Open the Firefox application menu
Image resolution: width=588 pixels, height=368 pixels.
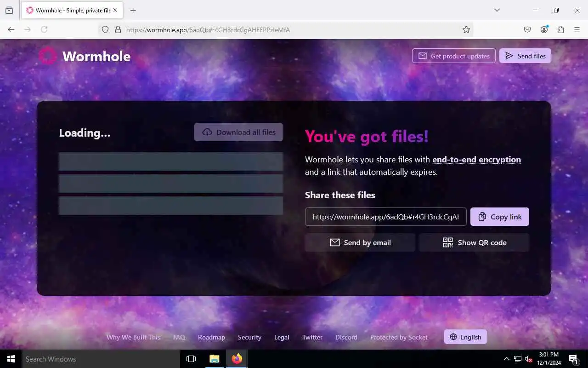[x=577, y=29]
